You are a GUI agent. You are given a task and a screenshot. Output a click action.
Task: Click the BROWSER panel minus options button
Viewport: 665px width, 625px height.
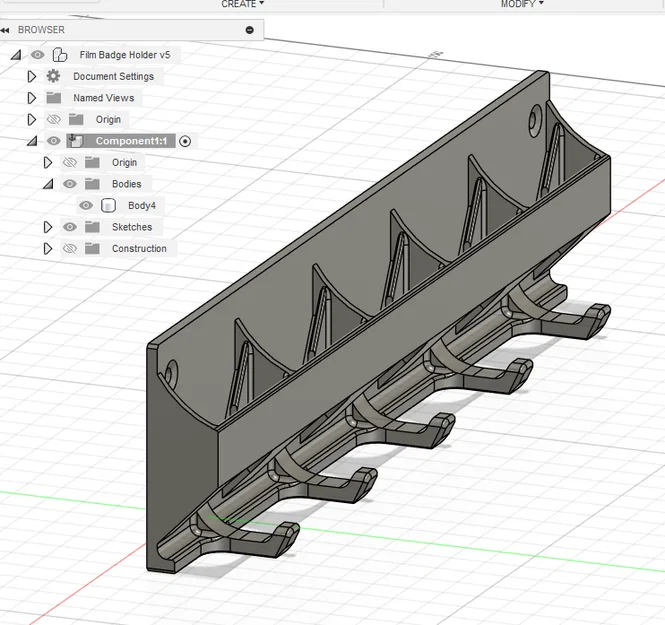pyautogui.click(x=249, y=30)
